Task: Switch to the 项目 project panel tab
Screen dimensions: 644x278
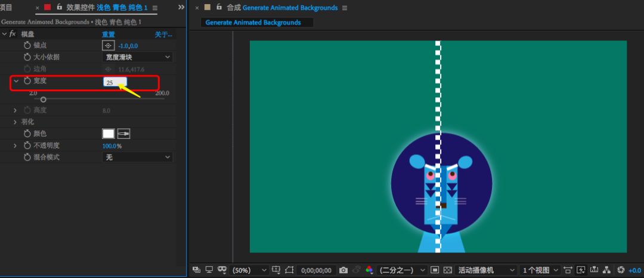Action: 6,8
